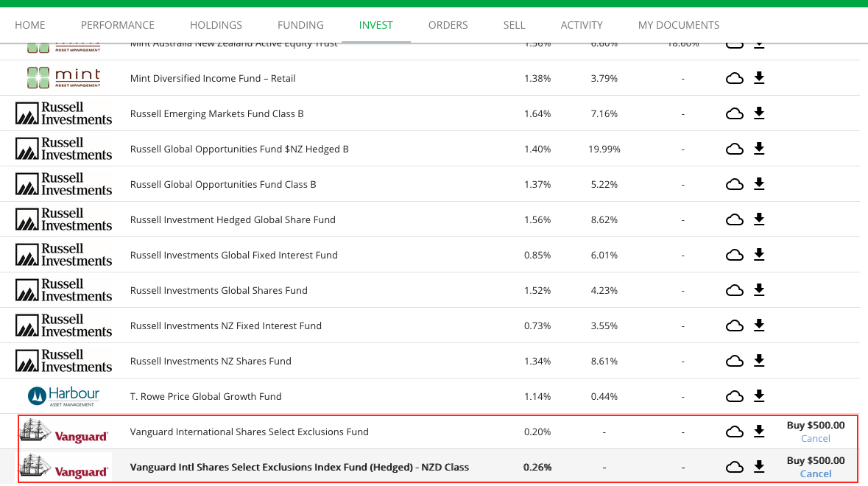Click cloud icon for Russell Global Opportunities $NZ Hedged B
The image size is (868, 486).
[x=734, y=149]
